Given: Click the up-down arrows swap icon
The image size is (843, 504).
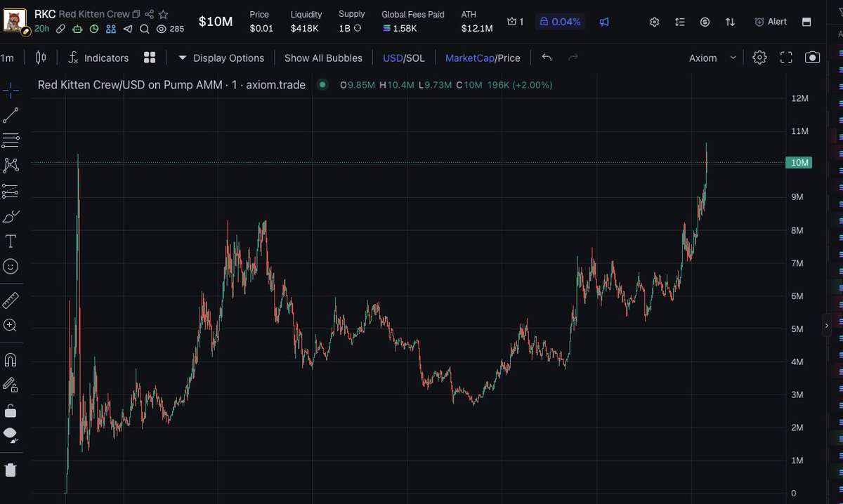Looking at the screenshot, I should click(730, 22).
